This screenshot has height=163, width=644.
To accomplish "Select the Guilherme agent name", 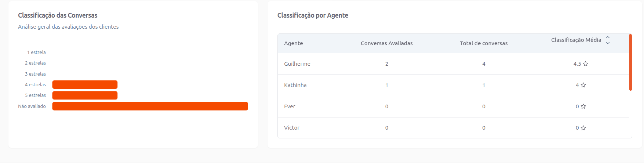I will [x=297, y=64].
